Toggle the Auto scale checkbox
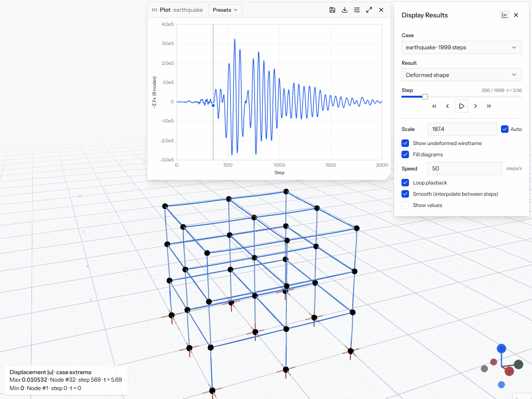This screenshot has width=532, height=399. 505,129
